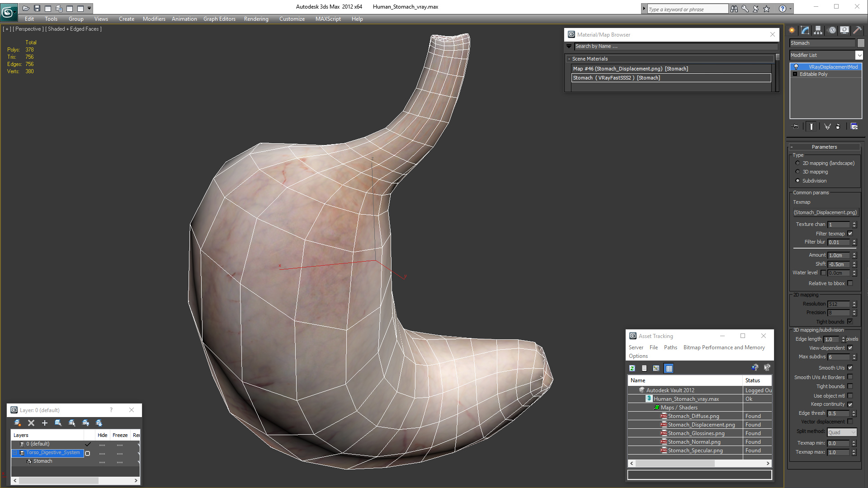The height and width of the screenshot is (488, 868).
Task: Click in the Search by Name field
Action: click(x=676, y=46)
